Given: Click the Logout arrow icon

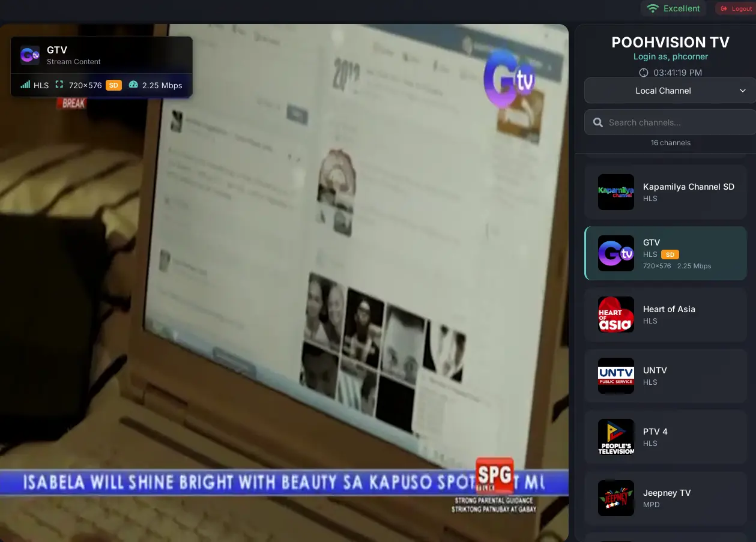Looking at the screenshot, I should click(724, 8).
